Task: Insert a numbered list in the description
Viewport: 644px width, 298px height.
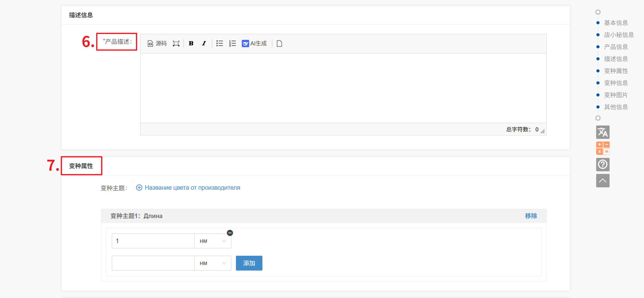Action: 232,43
